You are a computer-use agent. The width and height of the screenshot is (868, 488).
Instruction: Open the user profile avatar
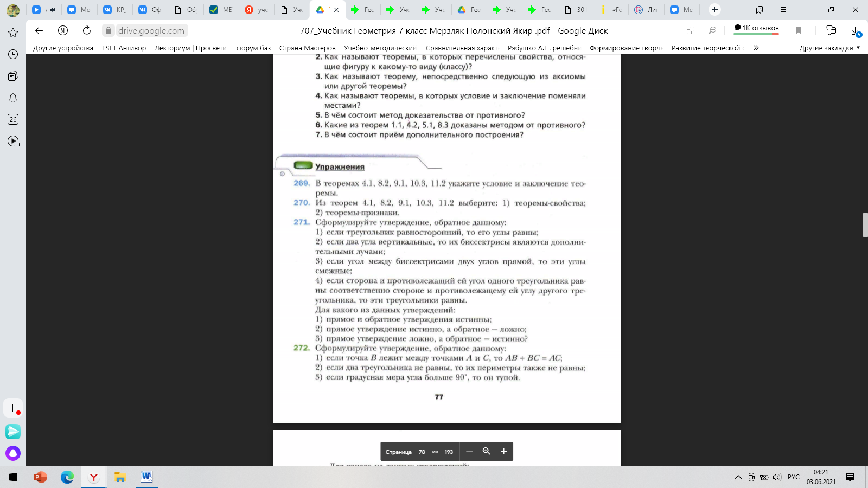(13, 10)
